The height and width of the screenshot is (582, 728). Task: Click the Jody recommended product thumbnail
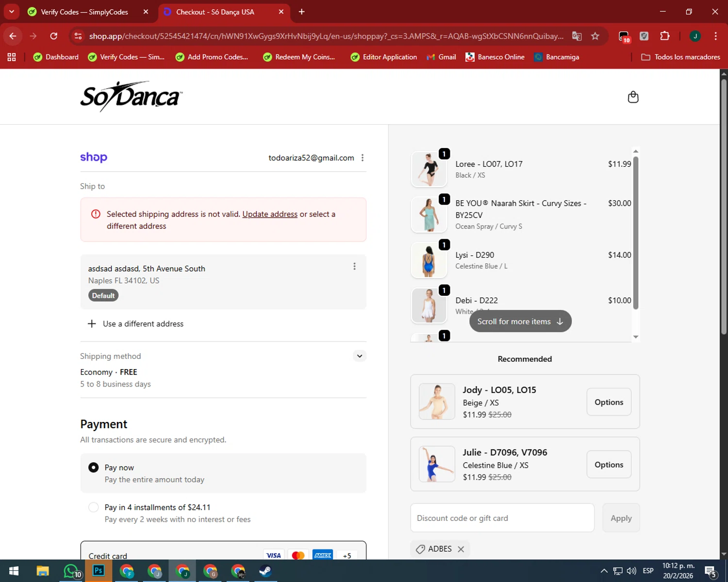tap(437, 402)
